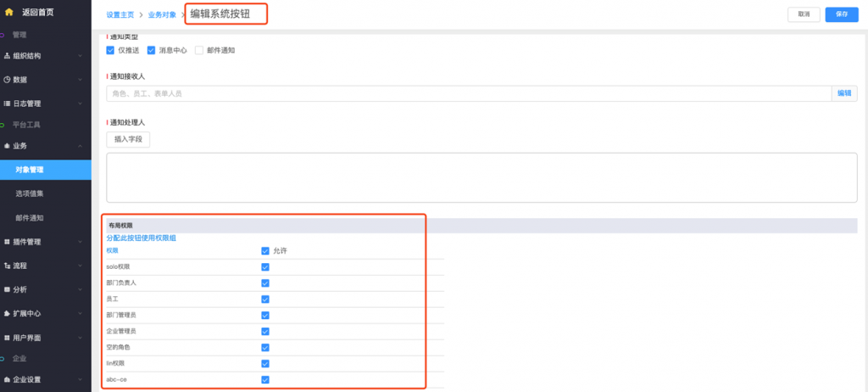Click the 分析 sidebar icon
The width and height of the screenshot is (868, 392).
7,289
